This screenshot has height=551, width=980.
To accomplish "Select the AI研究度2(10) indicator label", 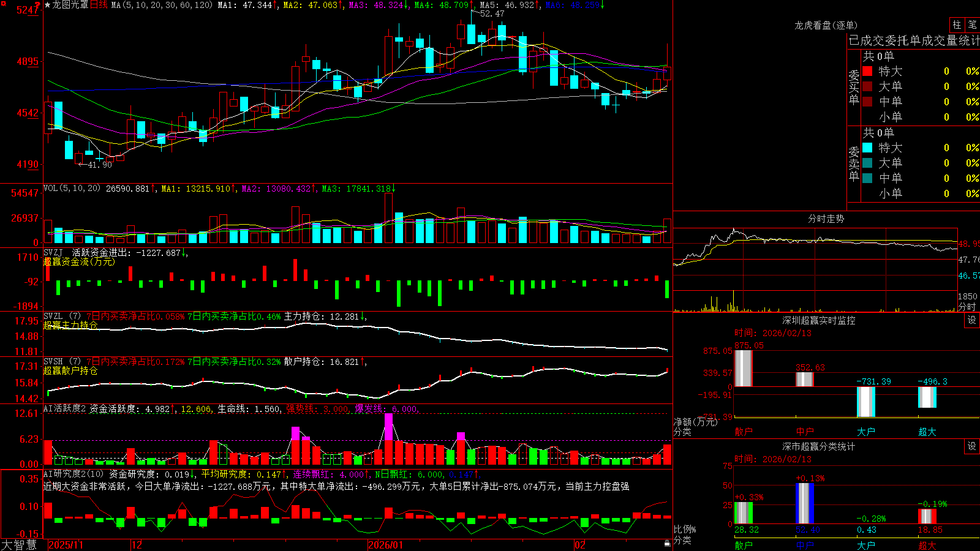I will [x=73, y=474].
